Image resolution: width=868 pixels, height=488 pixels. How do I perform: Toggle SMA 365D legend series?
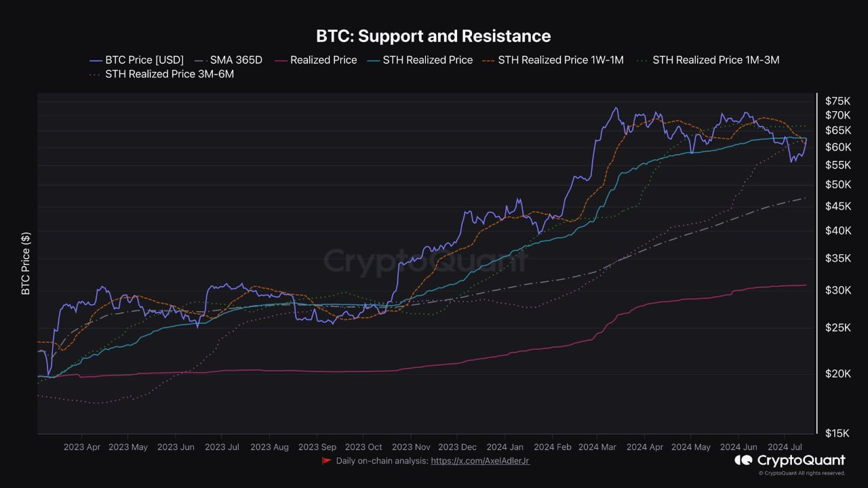pos(229,60)
